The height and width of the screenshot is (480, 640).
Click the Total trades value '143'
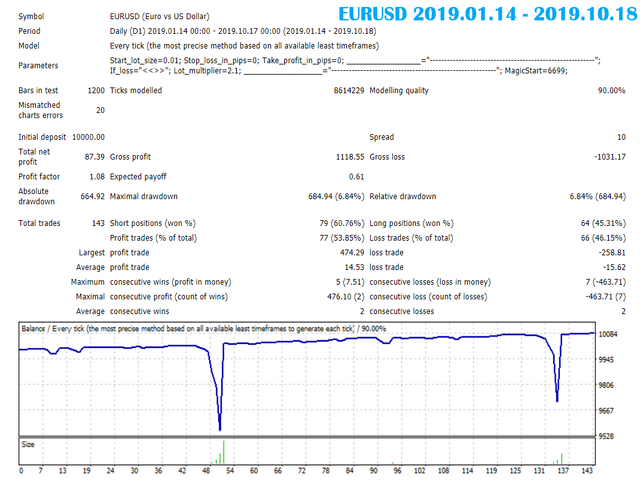coord(98,223)
